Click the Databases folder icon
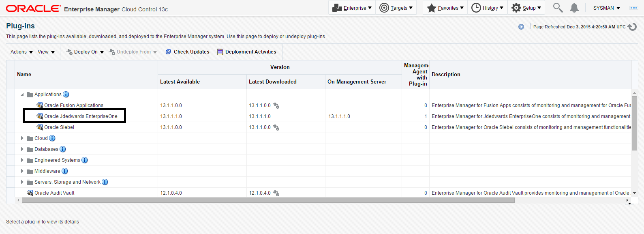Image resolution: width=644 pixels, height=234 pixels. (30, 149)
